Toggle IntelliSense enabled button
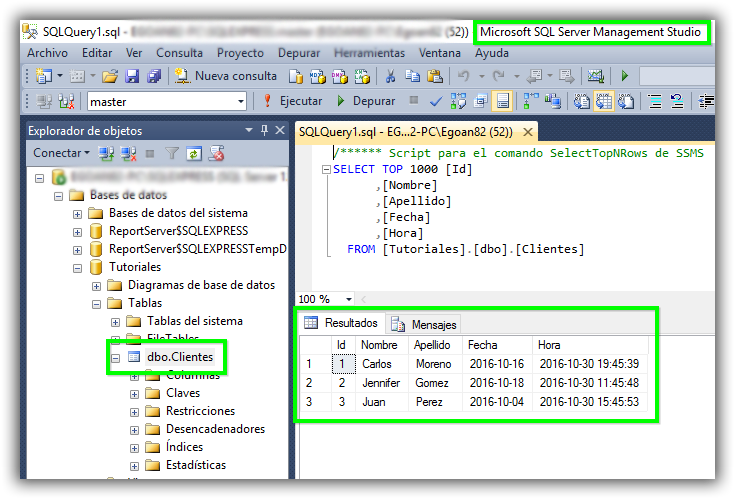 [502, 101]
